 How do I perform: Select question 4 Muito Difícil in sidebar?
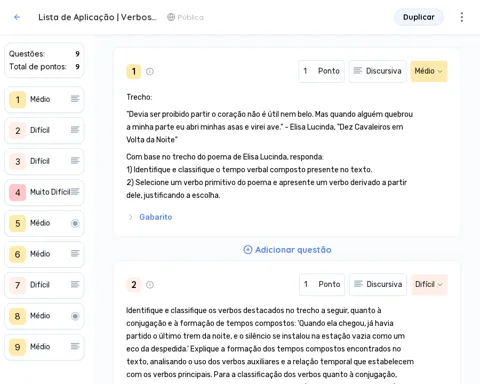(x=44, y=192)
